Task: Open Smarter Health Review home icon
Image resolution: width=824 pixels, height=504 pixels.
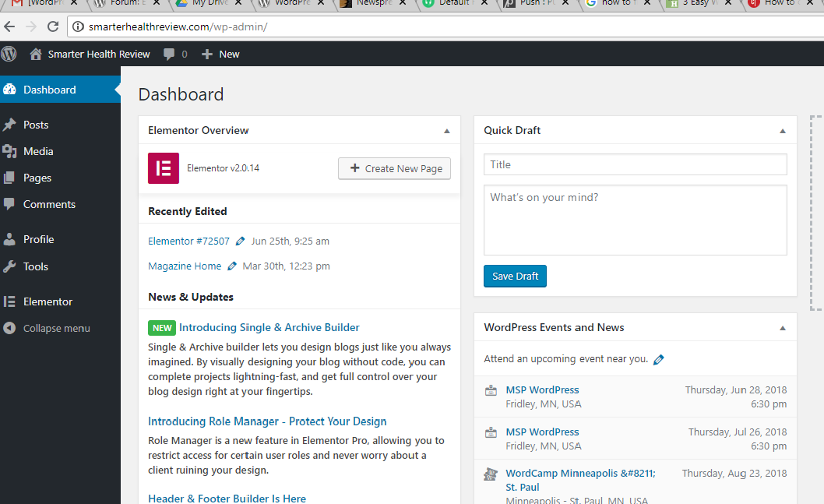Action: [36, 54]
